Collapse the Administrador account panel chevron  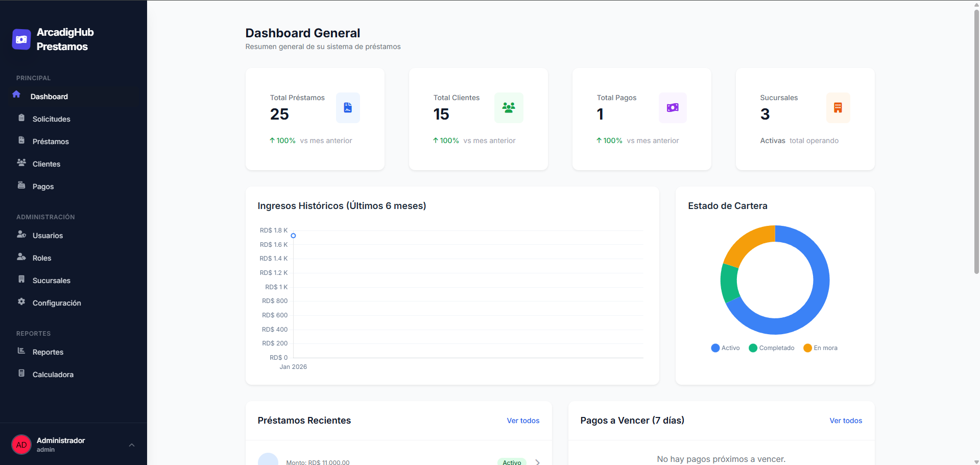pos(132,445)
